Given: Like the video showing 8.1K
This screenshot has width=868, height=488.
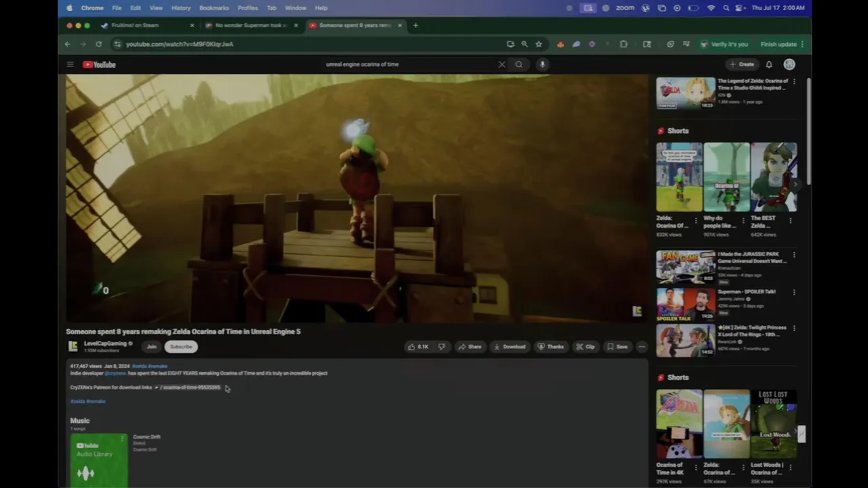Looking at the screenshot, I should (x=418, y=346).
